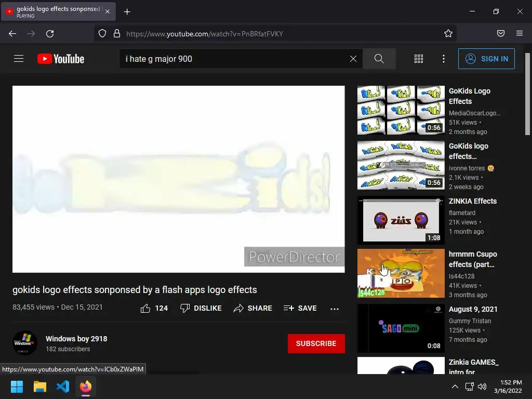Viewport: 532px width, 399px height.
Task: Select the gokids logo effects tab
Action: coord(58,11)
